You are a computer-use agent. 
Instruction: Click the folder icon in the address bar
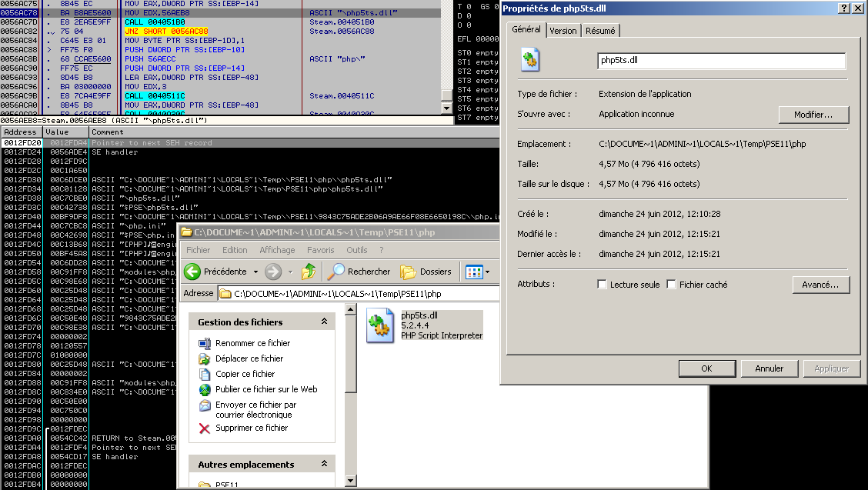pyautogui.click(x=225, y=293)
